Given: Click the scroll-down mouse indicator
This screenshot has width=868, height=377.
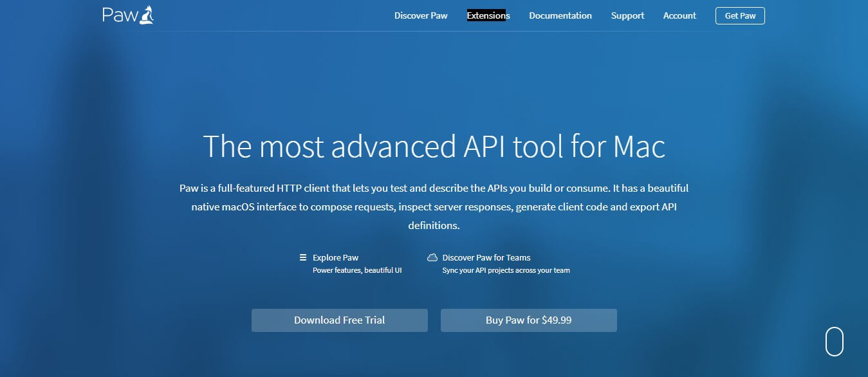Looking at the screenshot, I should [x=835, y=342].
